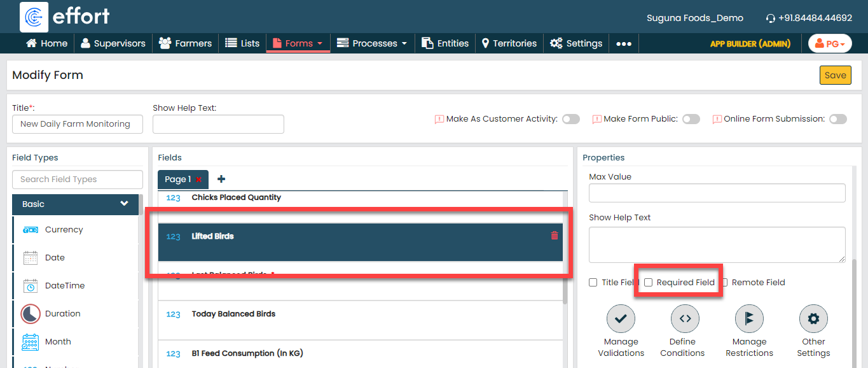This screenshot has width=868, height=368.
Task: Check the Title Field checkbox
Action: point(593,283)
